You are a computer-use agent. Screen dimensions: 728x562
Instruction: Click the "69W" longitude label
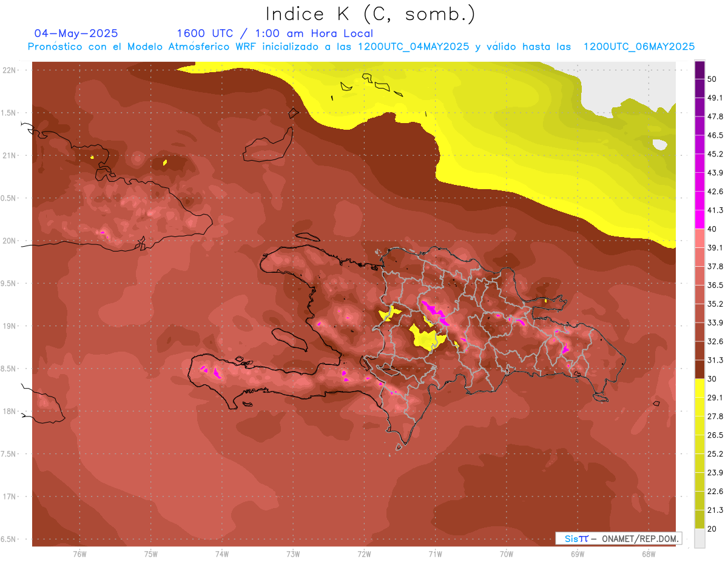(x=578, y=554)
